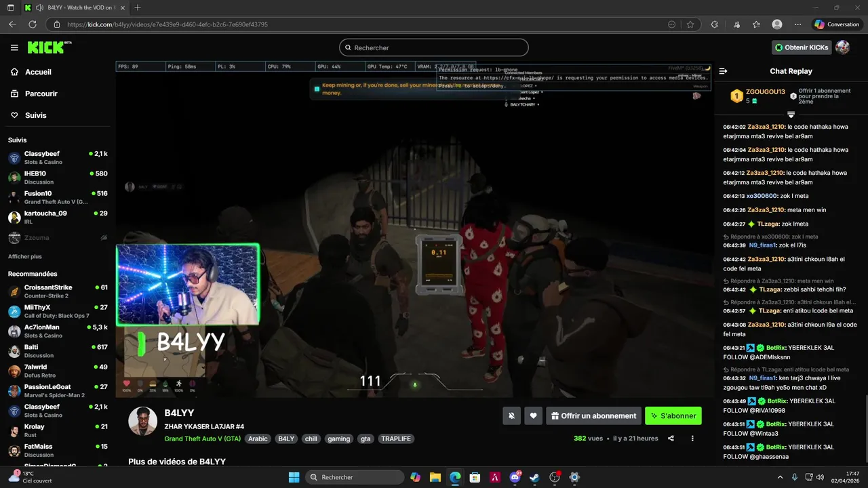Click Offrir un abonnement button
The width and height of the screenshot is (868, 488).
(593, 416)
